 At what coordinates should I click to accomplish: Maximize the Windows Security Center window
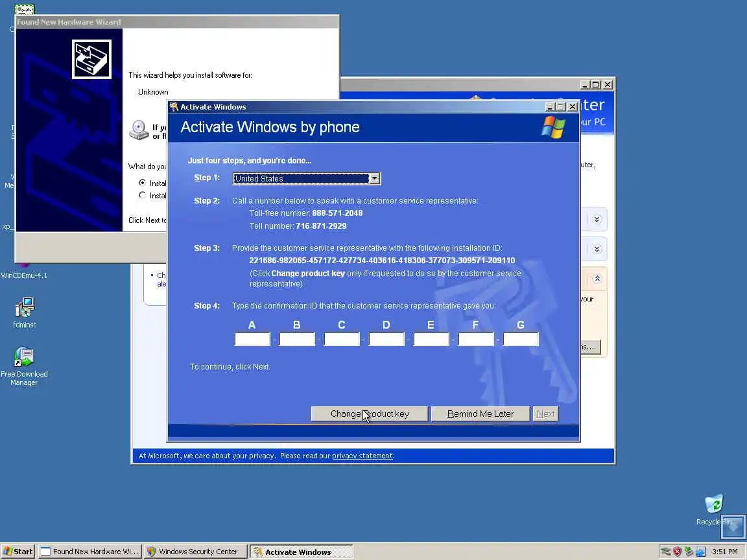(x=595, y=84)
